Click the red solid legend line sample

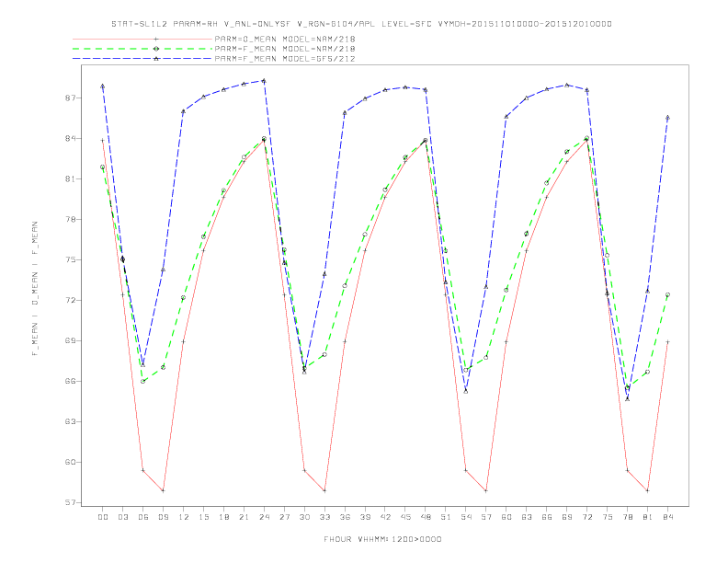pos(142,39)
